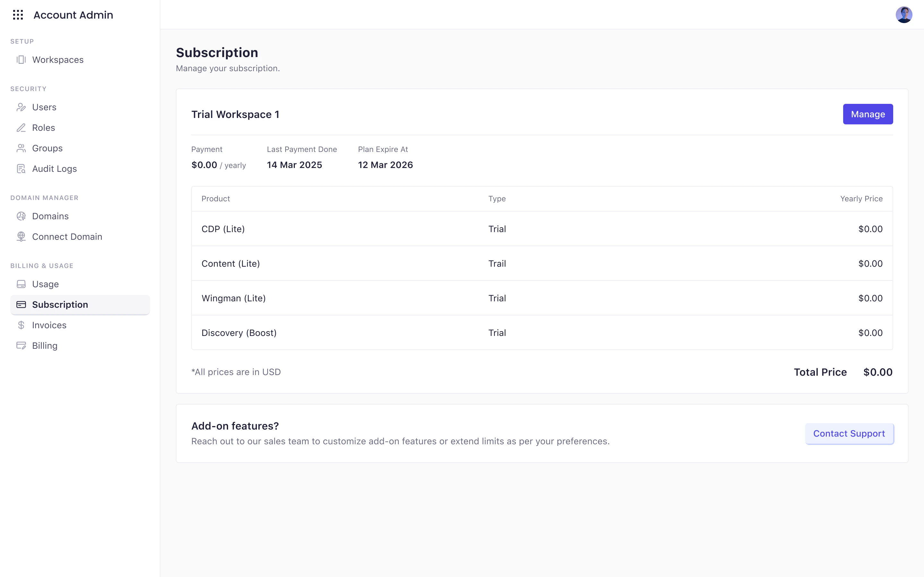This screenshot has width=924, height=577.
Task: Open the app grid launcher icon
Action: click(18, 15)
